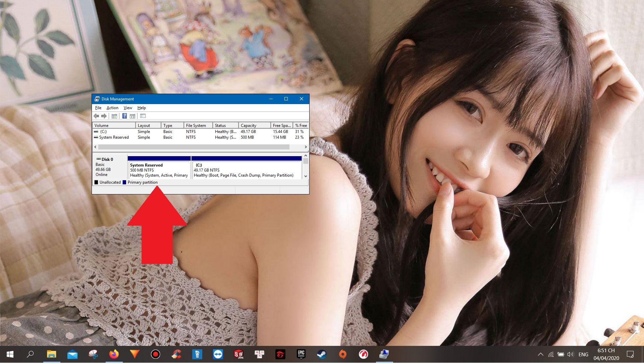
Task: Maximize the Disk Management window
Action: pyautogui.click(x=286, y=99)
